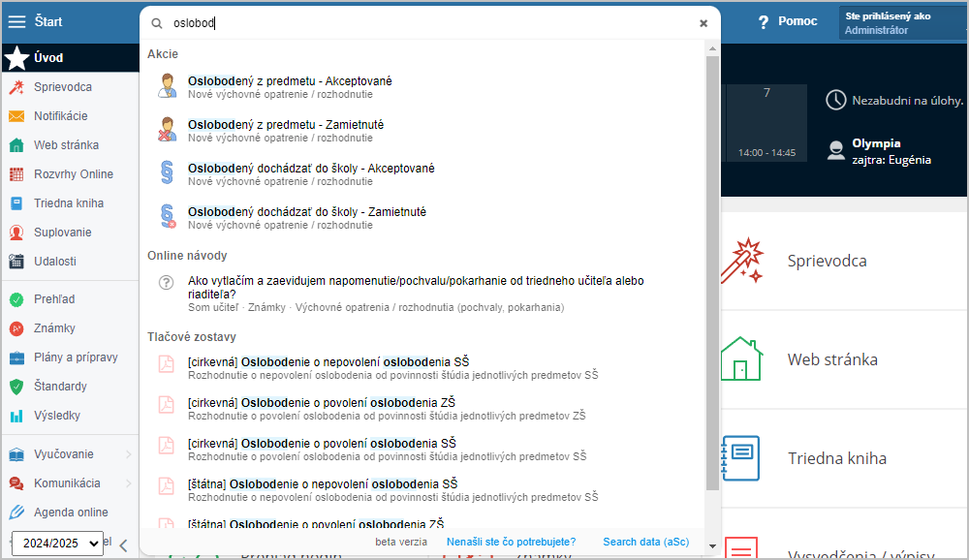The width and height of the screenshot is (969, 560).
Task: Click the user avatar icon next to Olympia
Action: (x=835, y=150)
